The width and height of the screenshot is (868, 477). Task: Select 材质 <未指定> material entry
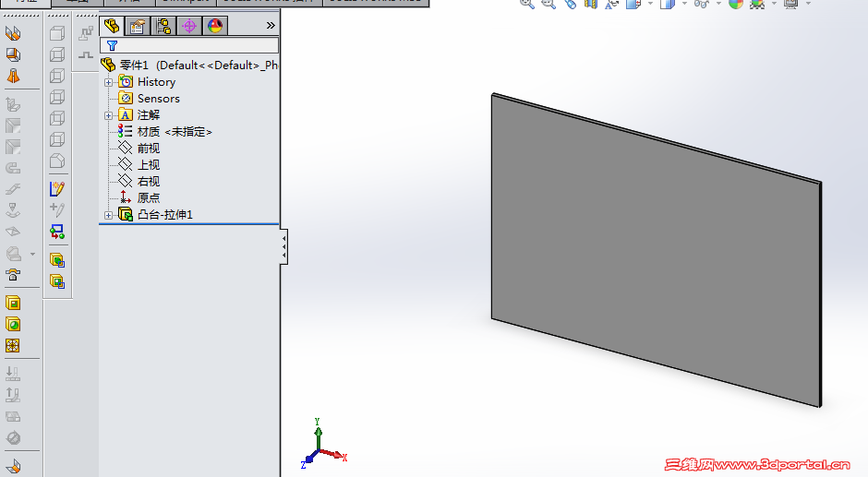coord(175,132)
